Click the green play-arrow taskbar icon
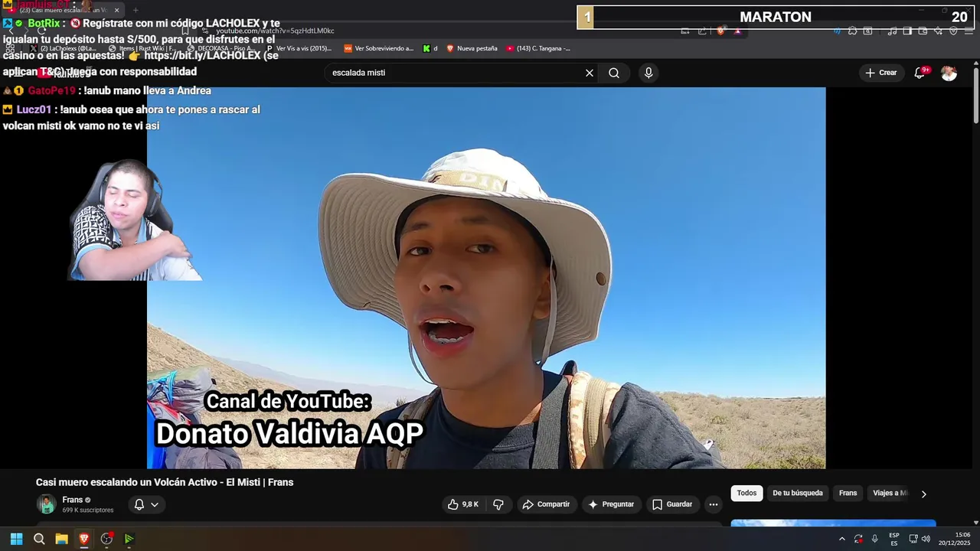The height and width of the screenshot is (551, 980). tap(129, 539)
